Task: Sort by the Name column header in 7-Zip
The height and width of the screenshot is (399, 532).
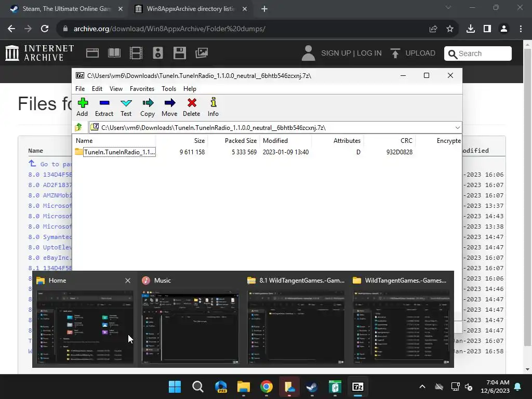Action: click(x=115, y=140)
